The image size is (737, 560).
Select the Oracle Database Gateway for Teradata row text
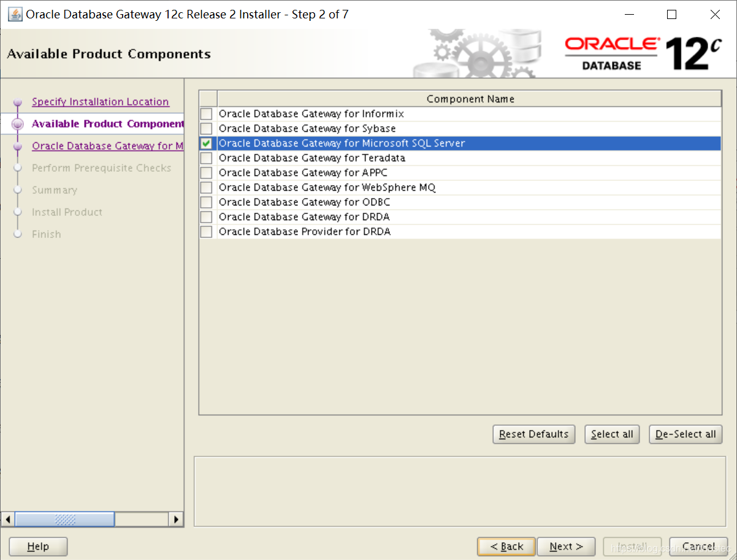click(312, 158)
